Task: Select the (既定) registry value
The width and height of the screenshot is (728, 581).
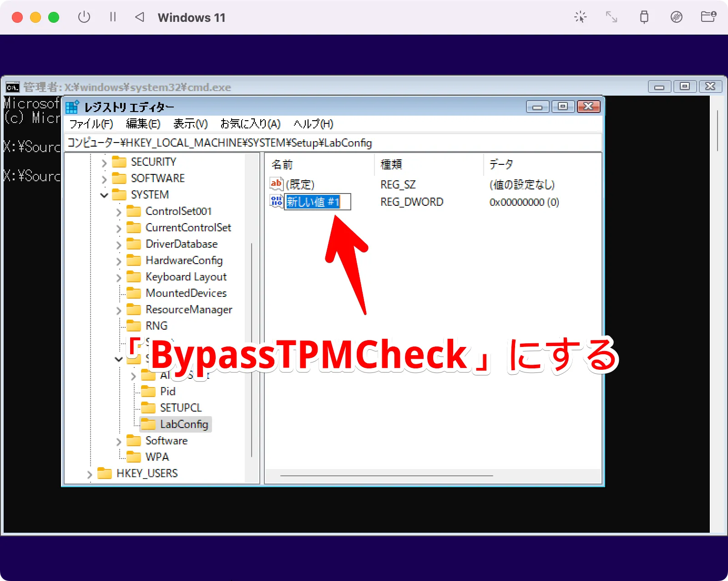Action: point(300,184)
